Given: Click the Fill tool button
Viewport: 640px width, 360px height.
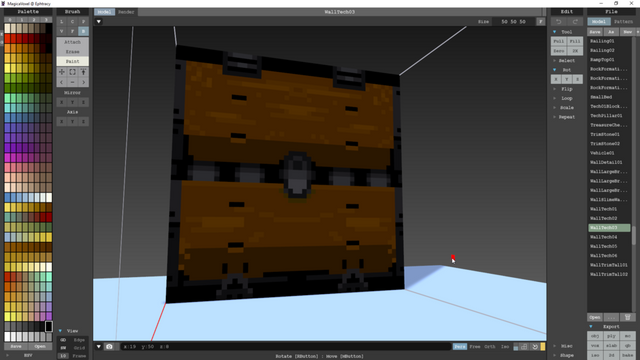Looking at the screenshot, I should [575, 41].
